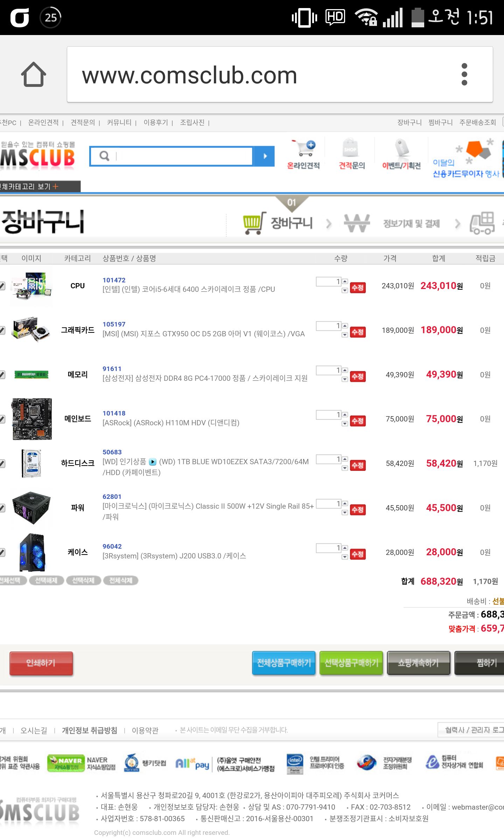This screenshot has width=504, height=838.
Task: Click the 수정 button for 그래픽카드 row
Action: [x=358, y=332]
